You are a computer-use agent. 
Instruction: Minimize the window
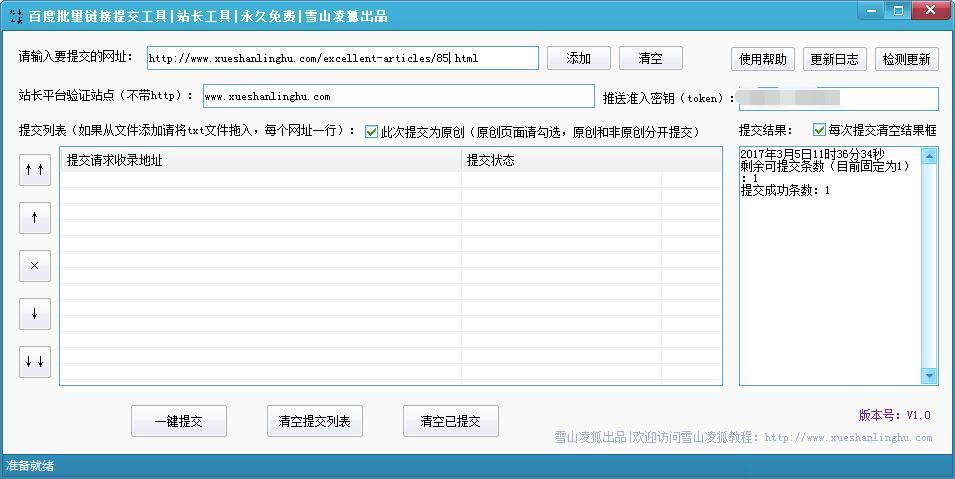(872, 10)
